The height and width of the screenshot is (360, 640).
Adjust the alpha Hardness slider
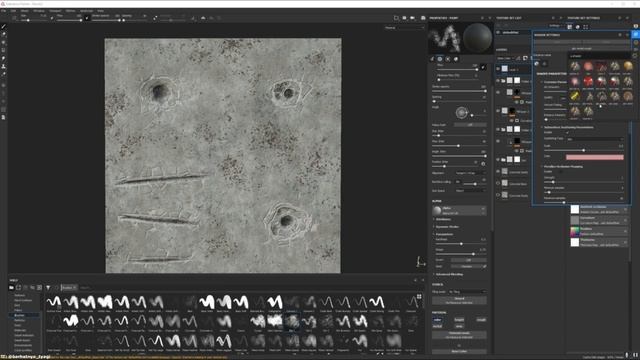(x=461, y=244)
